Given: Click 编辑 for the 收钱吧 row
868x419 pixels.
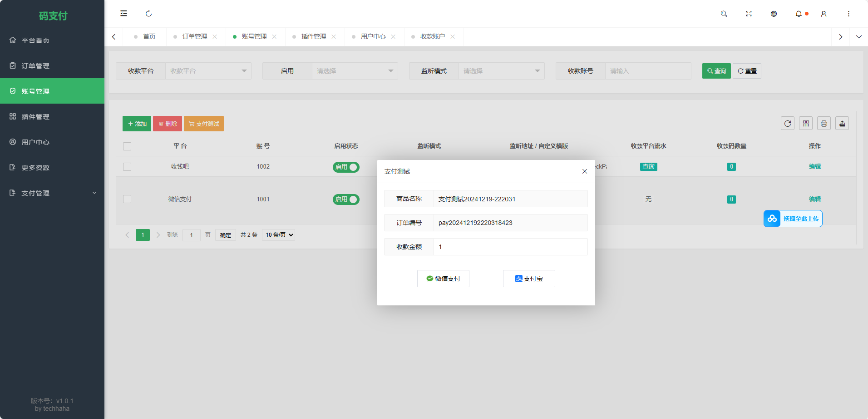Looking at the screenshot, I should [814, 166].
